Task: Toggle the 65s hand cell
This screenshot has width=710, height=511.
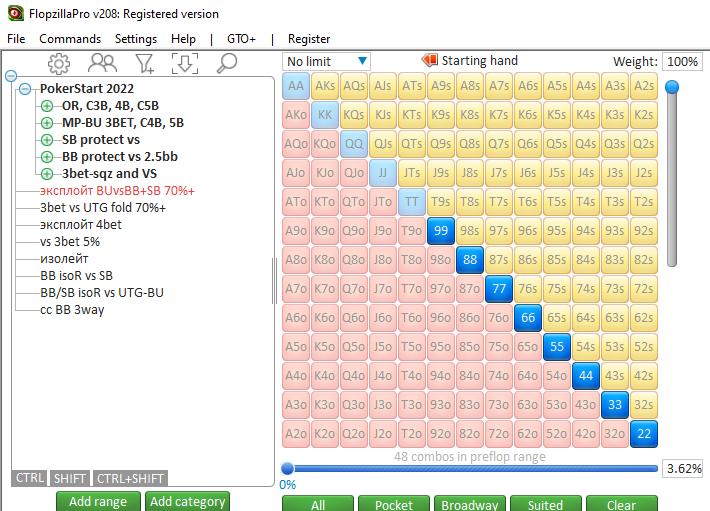Action: coord(556,318)
